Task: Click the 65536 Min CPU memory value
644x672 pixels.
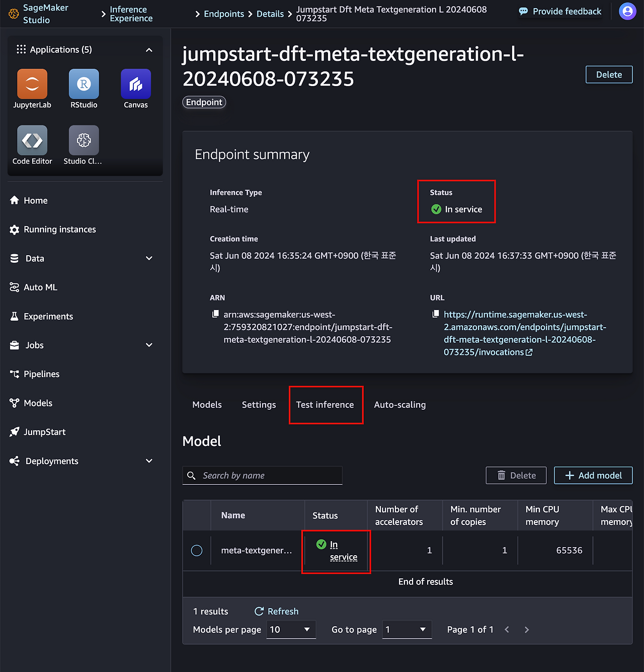Action: coord(569,551)
